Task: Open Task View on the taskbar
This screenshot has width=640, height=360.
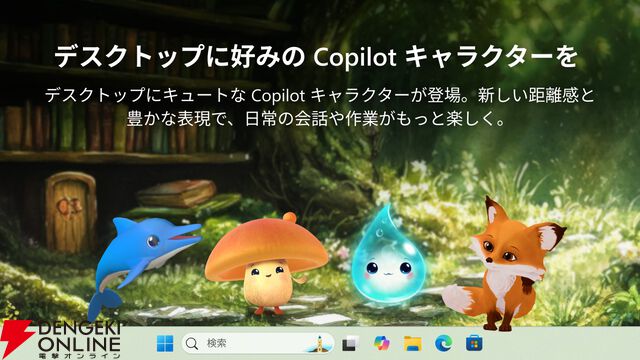Action: tap(350, 343)
